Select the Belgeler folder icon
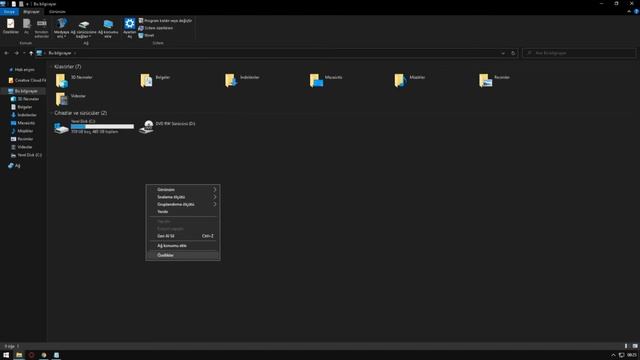 click(x=146, y=80)
